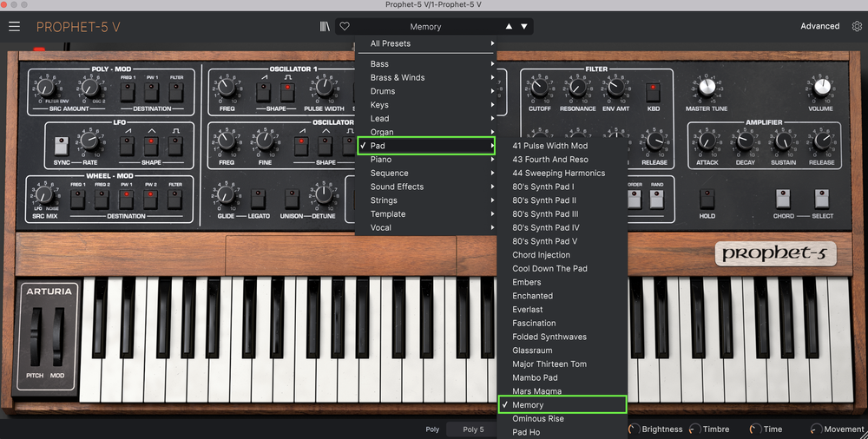
Task: Go to next preset with down arrow
Action: tap(523, 27)
